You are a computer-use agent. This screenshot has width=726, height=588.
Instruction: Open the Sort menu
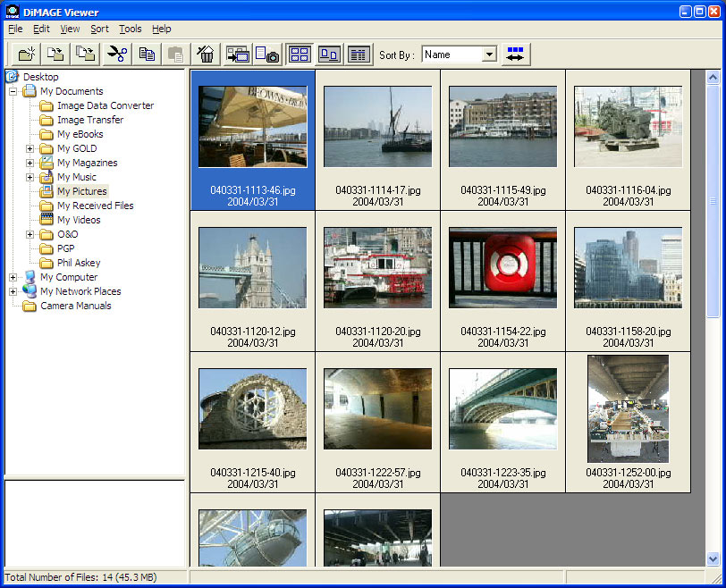coord(99,29)
